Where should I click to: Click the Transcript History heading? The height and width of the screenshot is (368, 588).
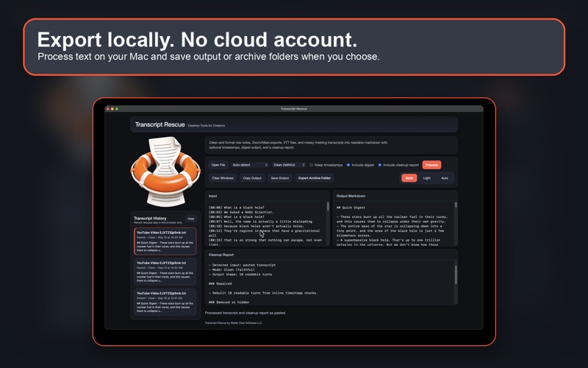(150, 218)
